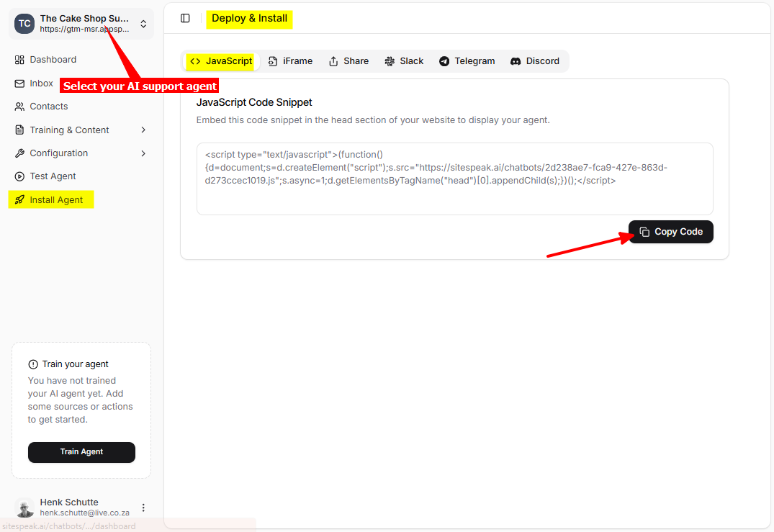Open Test Agent page

pos(81,176)
